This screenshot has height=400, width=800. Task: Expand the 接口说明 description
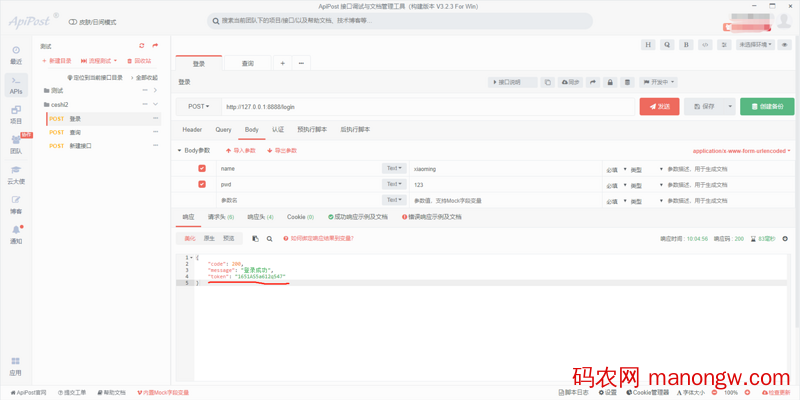pyautogui.click(x=513, y=82)
